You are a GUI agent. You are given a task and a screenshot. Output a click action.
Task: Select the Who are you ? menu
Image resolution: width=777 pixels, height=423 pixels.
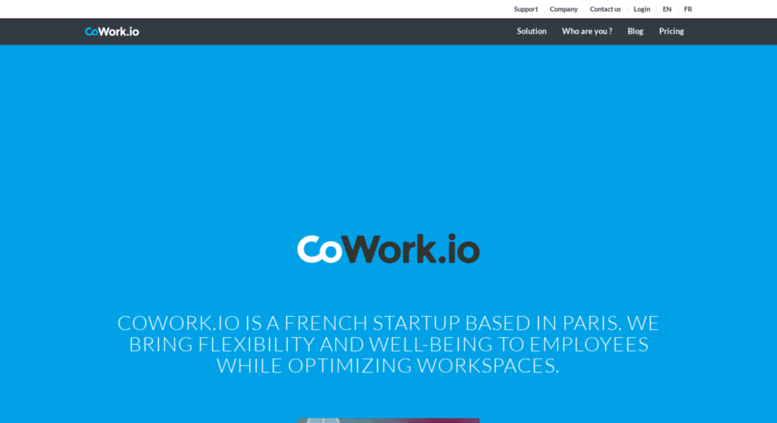pos(587,31)
